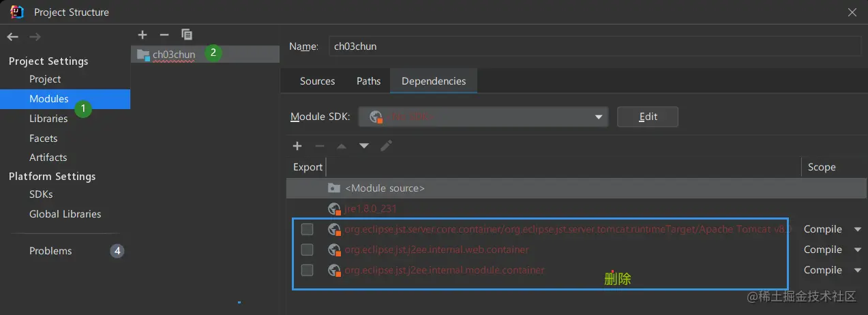This screenshot has height=315, width=868.
Task: Click the Export column header
Action: 308,167
